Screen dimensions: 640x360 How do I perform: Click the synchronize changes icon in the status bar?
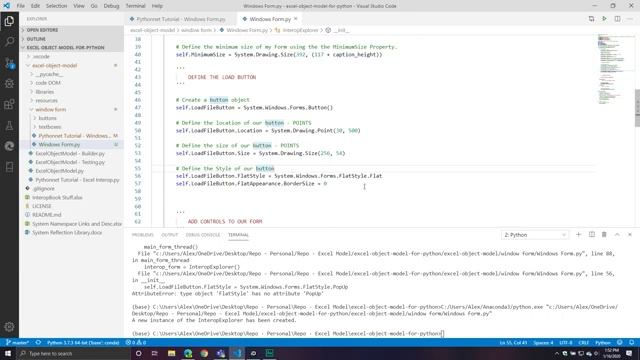click(38, 342)
